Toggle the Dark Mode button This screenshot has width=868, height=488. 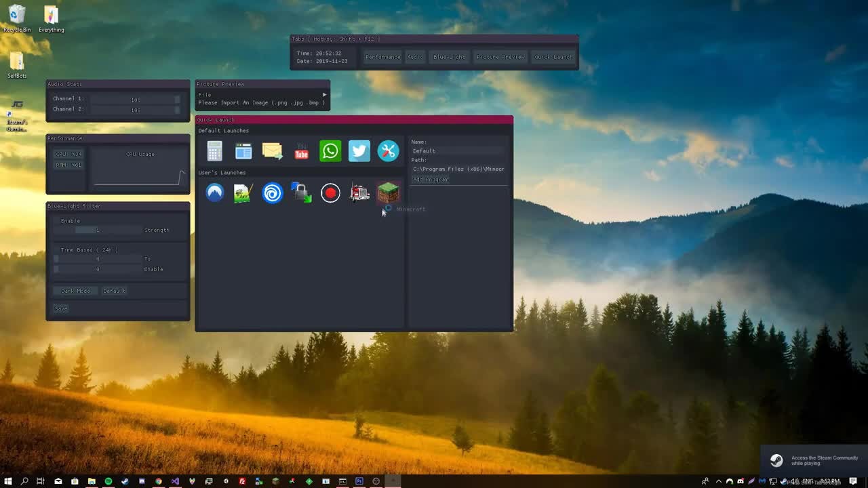75,291
